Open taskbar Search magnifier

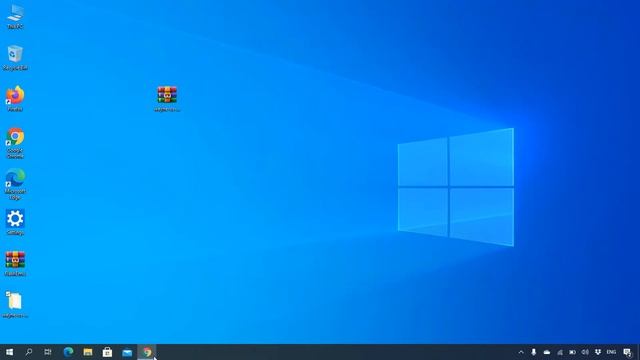point(29,352)
